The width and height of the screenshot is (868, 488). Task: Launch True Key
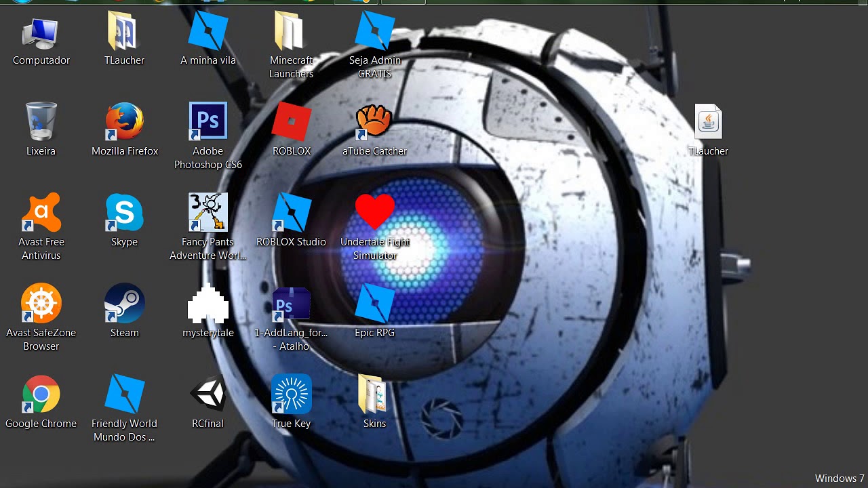[x=292, y=394]
